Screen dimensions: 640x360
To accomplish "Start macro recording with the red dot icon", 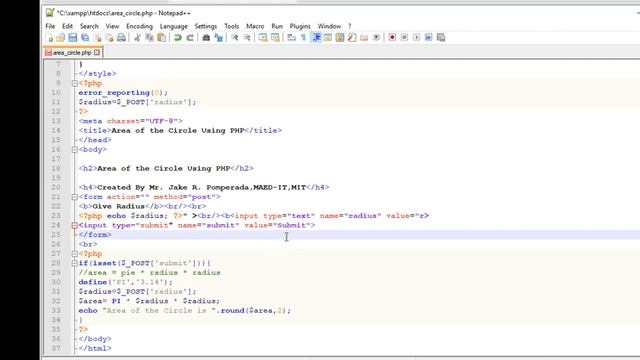I will pos(392,38).
